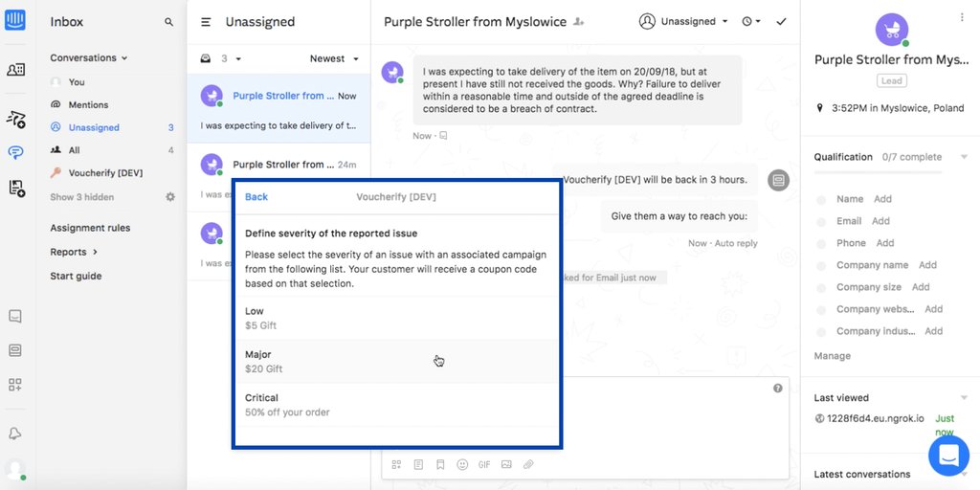The width and height of the screenshot is (980, 490).
Task: Insert an app via composer apps icon
Action: [396, 464]
